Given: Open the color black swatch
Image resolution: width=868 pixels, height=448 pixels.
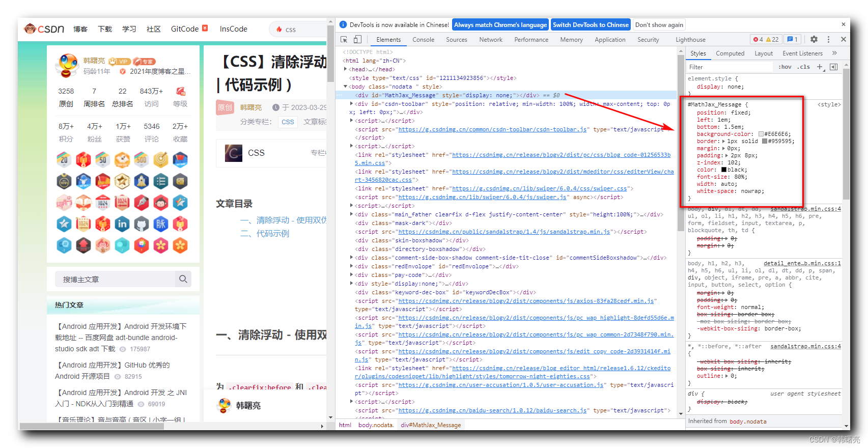Looking at the screenshot, I should pos(723,170).
